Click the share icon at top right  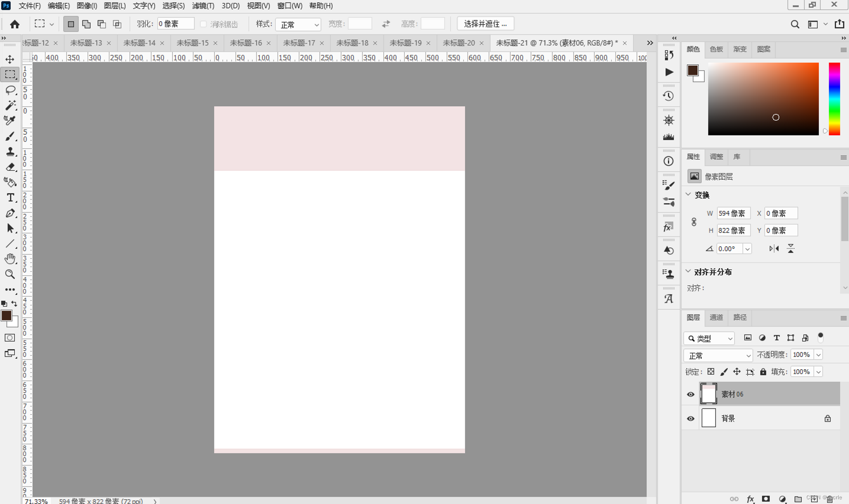pyautogui.click(x=840, y=24)
